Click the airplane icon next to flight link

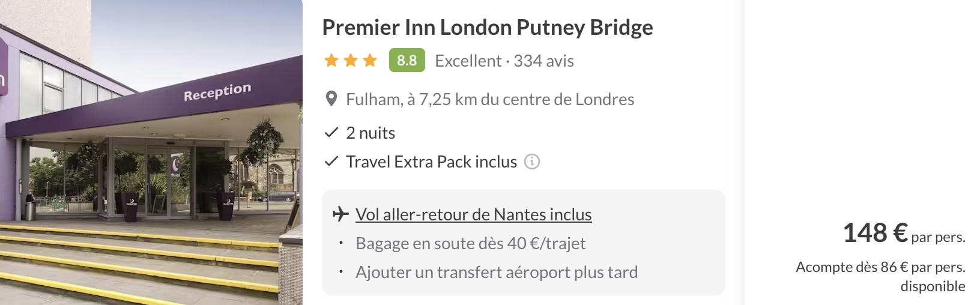pos(340,214)
